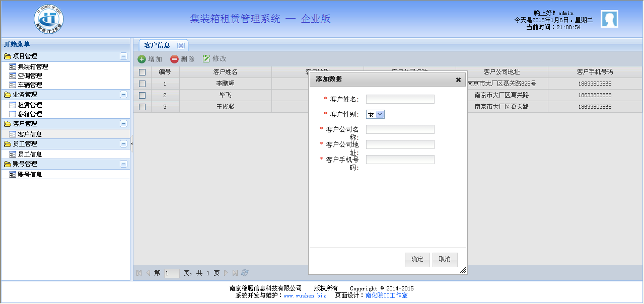Close the 客户信息 tab

pos(181,45)
